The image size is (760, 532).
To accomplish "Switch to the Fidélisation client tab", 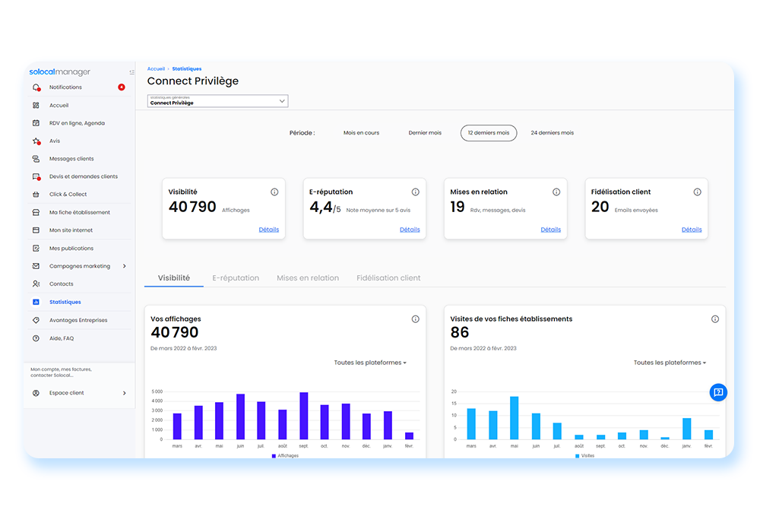I will pyautogui.click(x=388, y=278).
